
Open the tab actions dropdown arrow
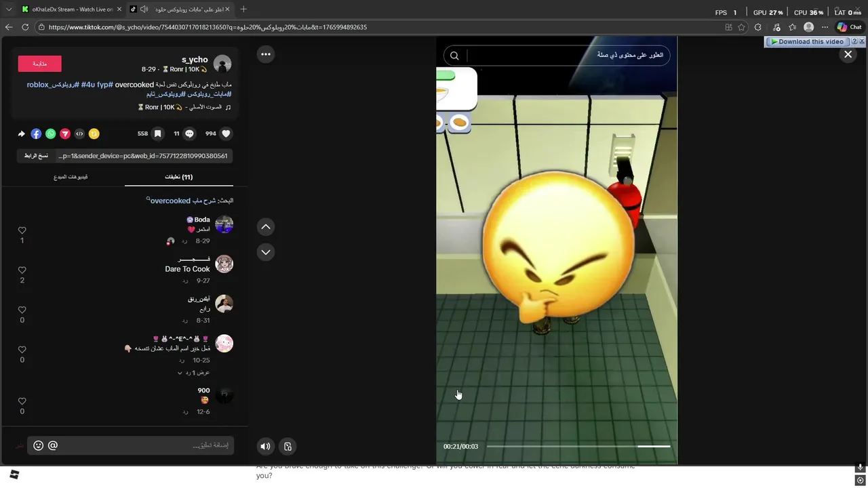[x=9, y=9]
